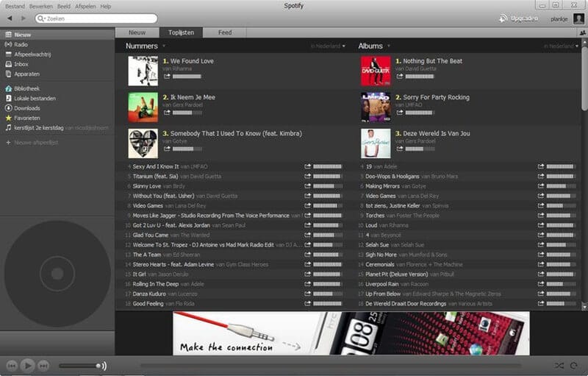Open Nummers 'in Nederland' region dropdown
Image resolution: width=588 pixels, height=376 pixels.
click(328, 46)
